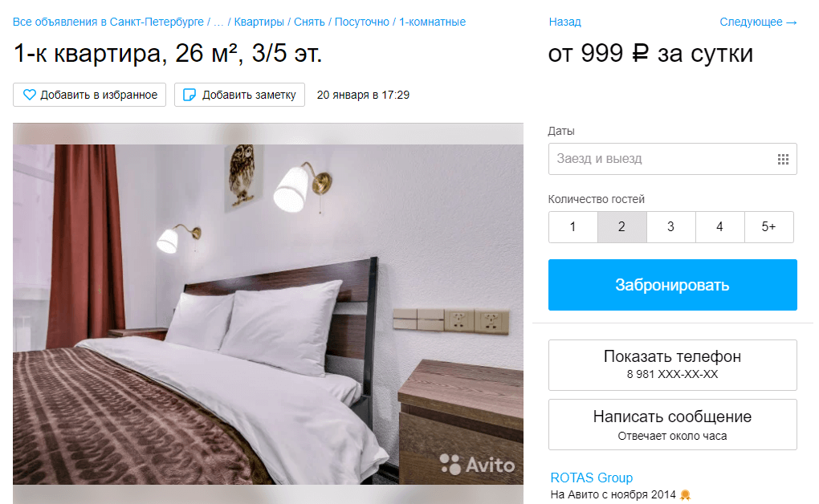Pick 4 guests option

[x=719, y=226]
